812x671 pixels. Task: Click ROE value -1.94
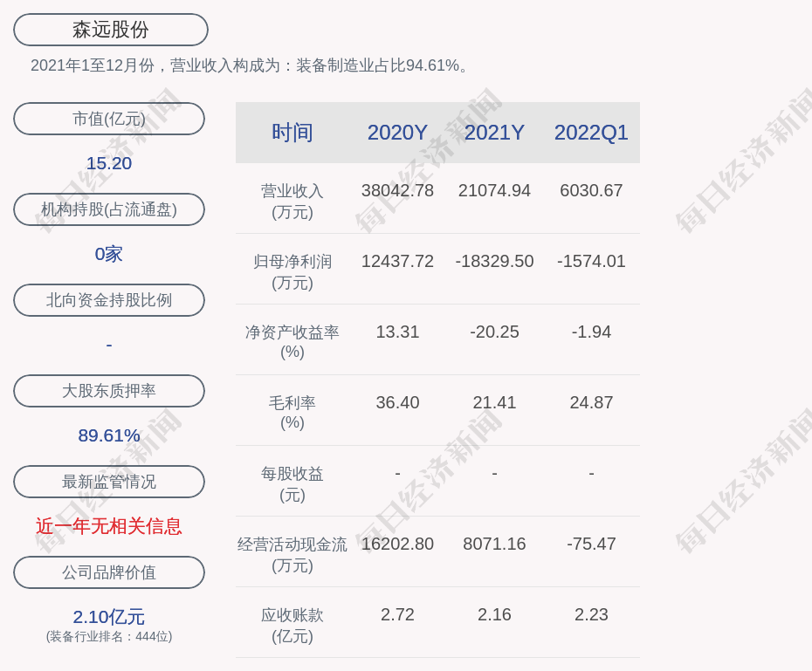(x=591, y=332)
